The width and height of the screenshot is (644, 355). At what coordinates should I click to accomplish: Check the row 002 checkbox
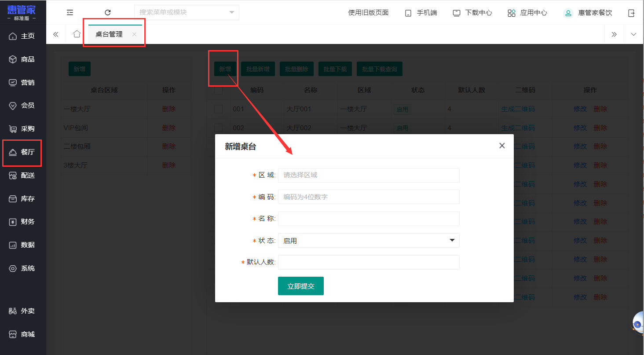219,128
